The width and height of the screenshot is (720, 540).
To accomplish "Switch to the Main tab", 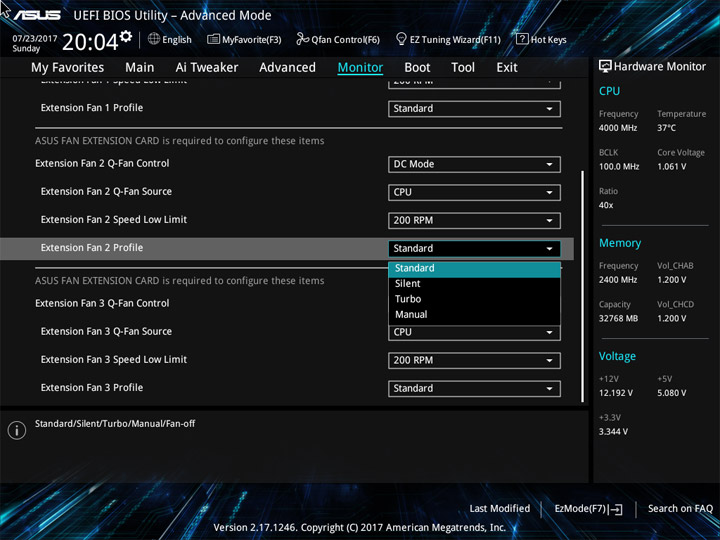I will [x=140, y=68].
